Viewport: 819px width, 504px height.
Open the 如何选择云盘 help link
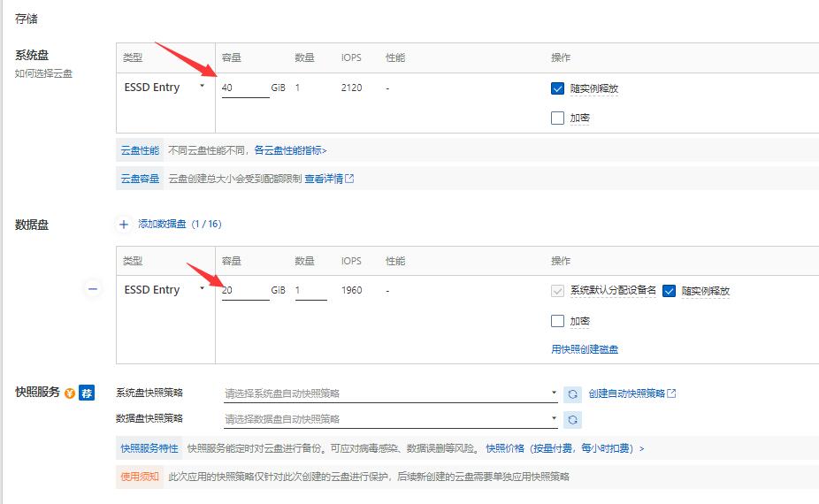click(43, 73)
